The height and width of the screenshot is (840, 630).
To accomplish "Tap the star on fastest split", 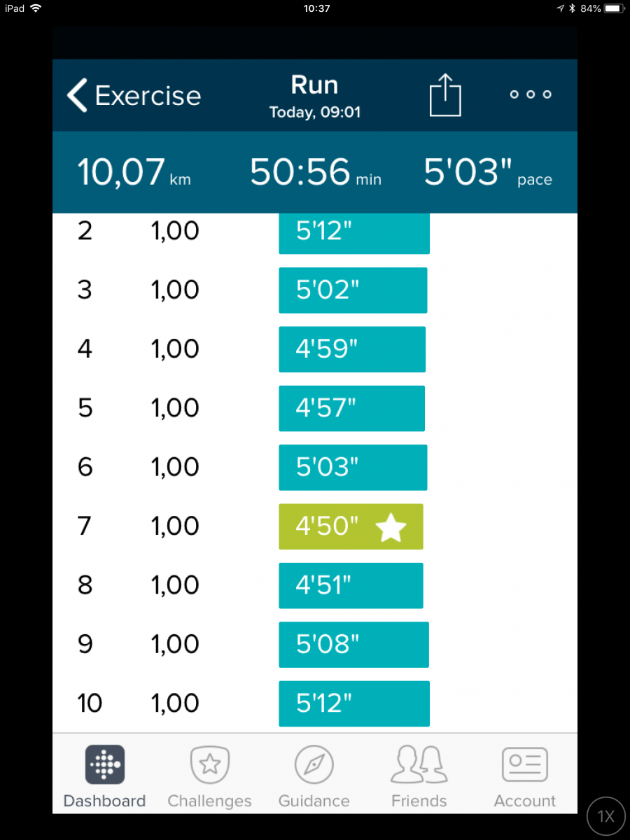I will point(391,527).
